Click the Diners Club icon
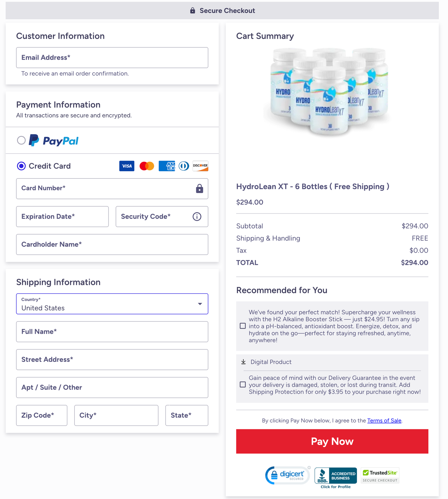 (184, 166)
